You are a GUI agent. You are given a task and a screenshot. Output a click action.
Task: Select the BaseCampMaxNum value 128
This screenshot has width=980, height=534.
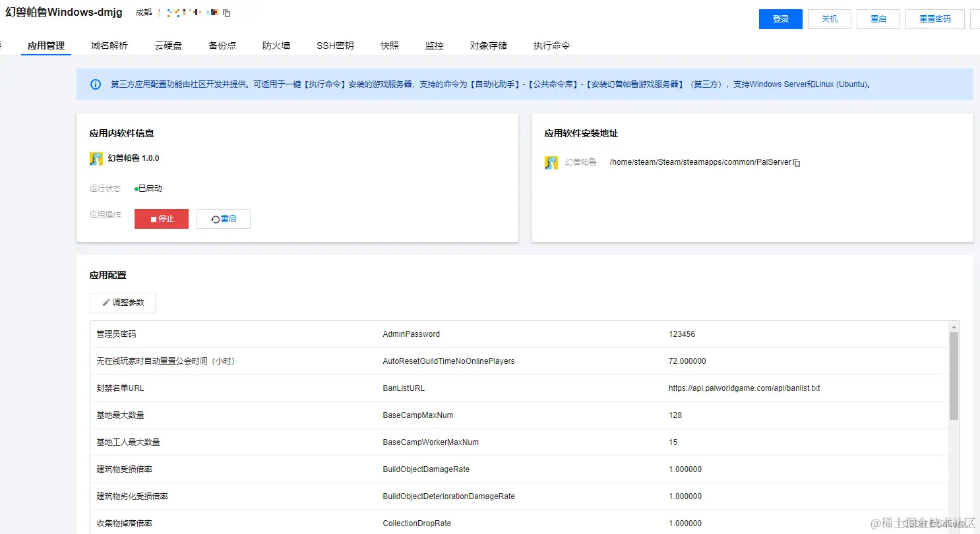click(675, 415)
